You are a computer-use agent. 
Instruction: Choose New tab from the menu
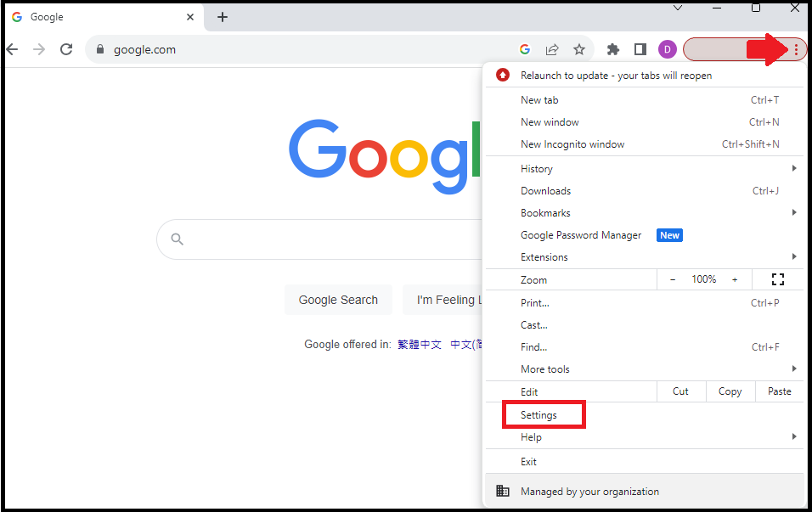[645, 100]
